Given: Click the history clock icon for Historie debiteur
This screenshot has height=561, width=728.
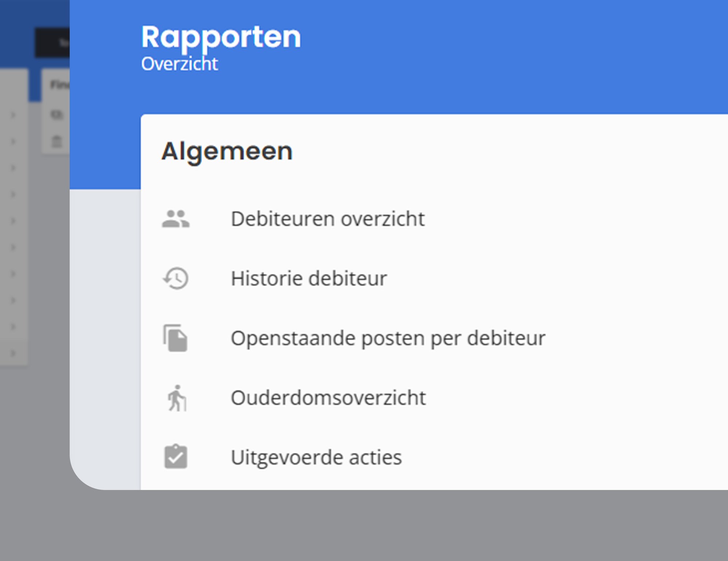Looking at the screenshot, I should tap(176, 278).
